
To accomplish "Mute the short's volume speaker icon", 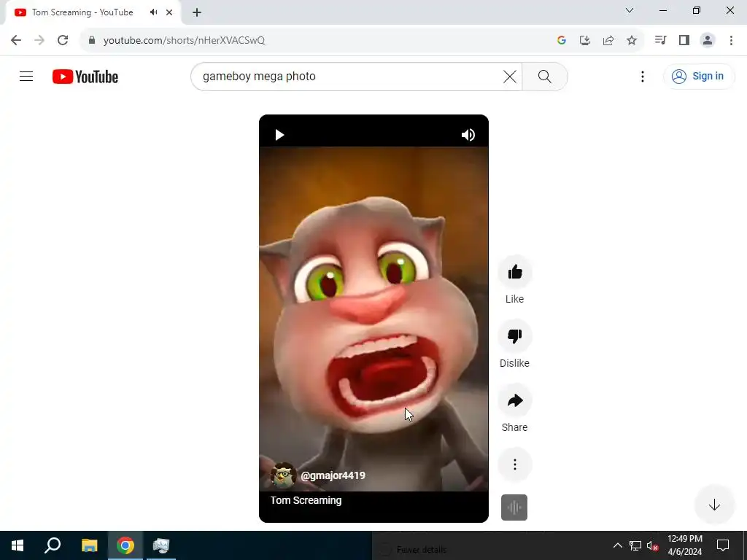I will (x=468, y=135).
